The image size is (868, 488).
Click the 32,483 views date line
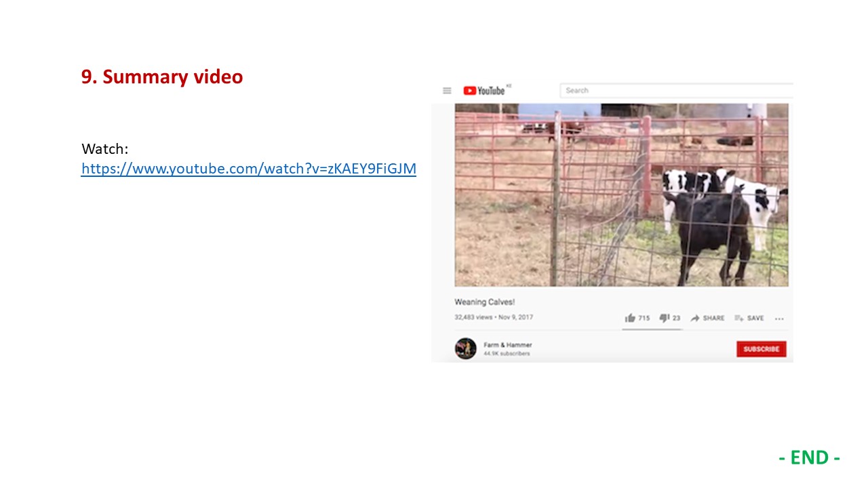pos(494,317)
